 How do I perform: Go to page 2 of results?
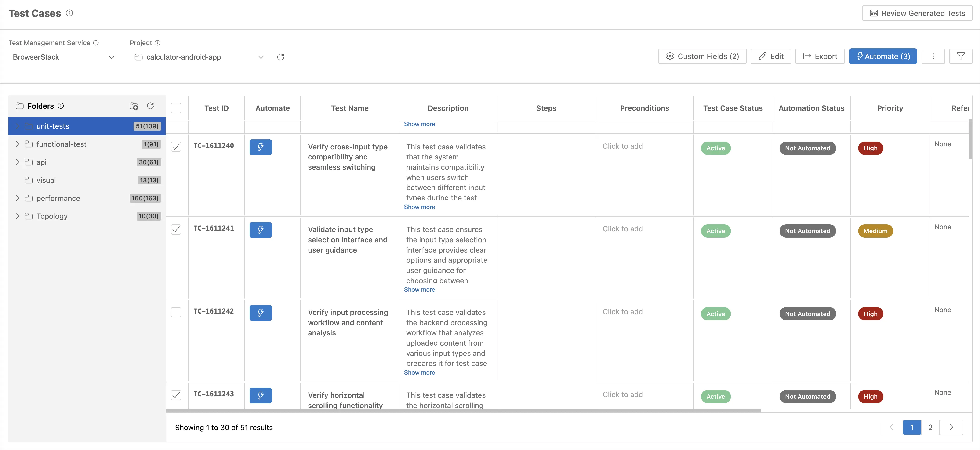pos(930,427)
